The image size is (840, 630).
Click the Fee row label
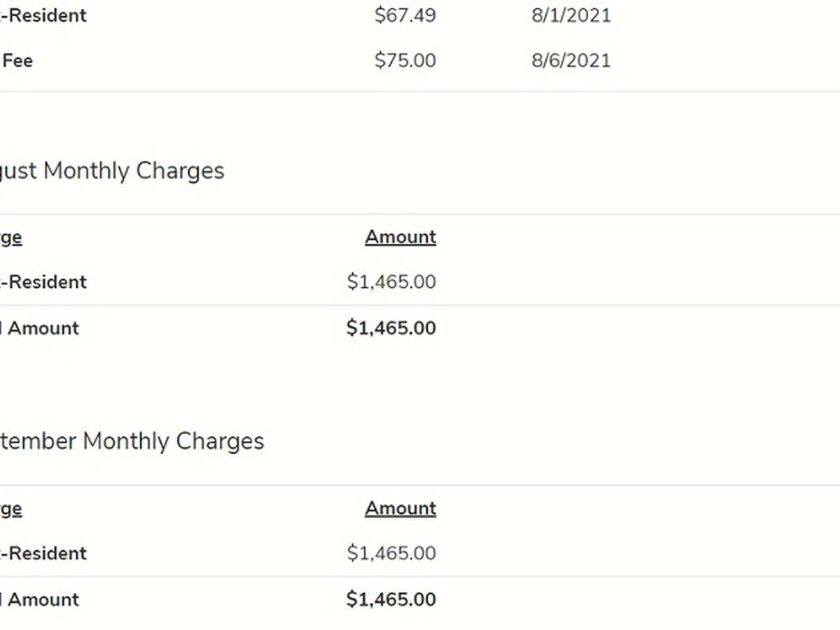[x=17, y=61]
